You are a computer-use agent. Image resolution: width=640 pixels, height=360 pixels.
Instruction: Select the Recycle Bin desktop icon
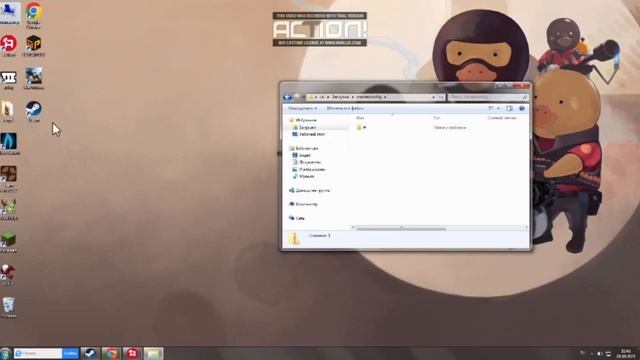point(9,307)
